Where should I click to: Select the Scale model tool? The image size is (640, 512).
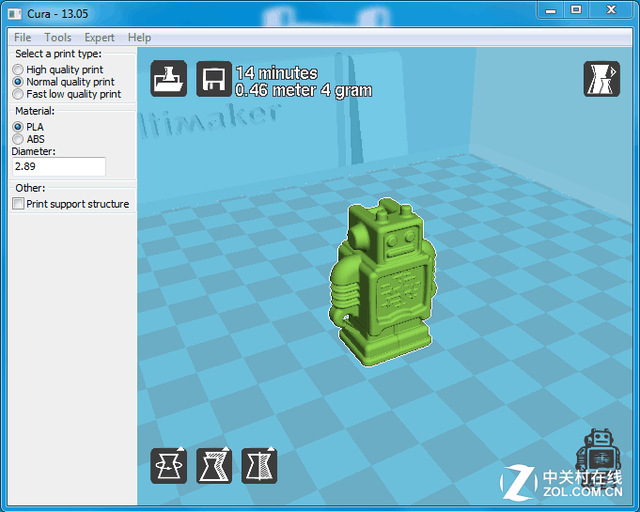pyautogui.click(x=214, y=465)
